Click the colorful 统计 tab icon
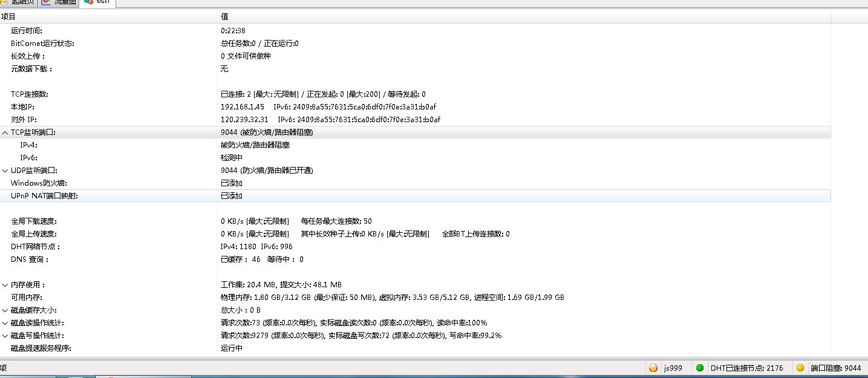This screenshot has width=868, height=378. 88,2
